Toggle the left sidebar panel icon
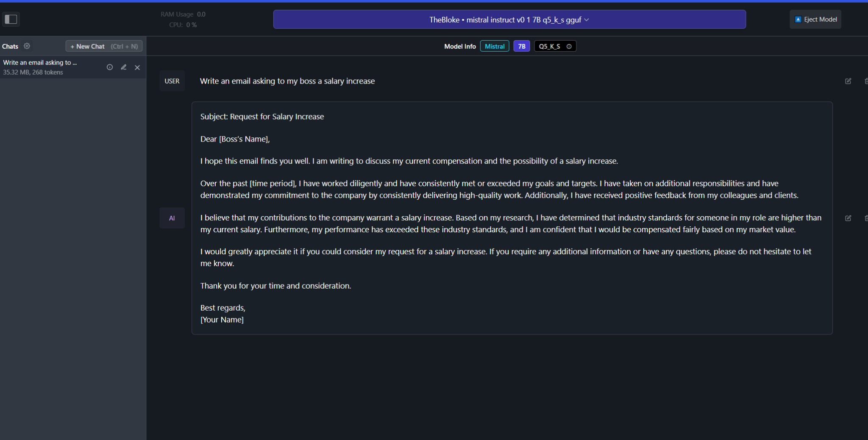The image size is (868, 440). (11, 19)
